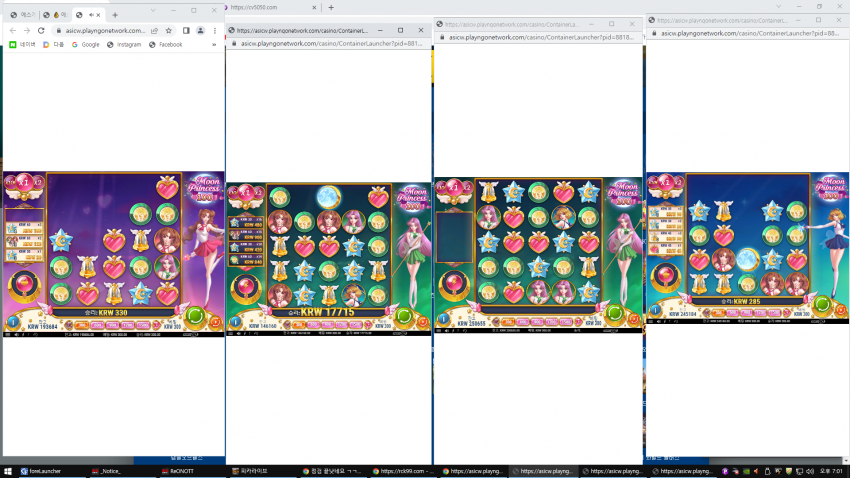
Task: Bookmark this page with the star icon
Action: (169, 31)
